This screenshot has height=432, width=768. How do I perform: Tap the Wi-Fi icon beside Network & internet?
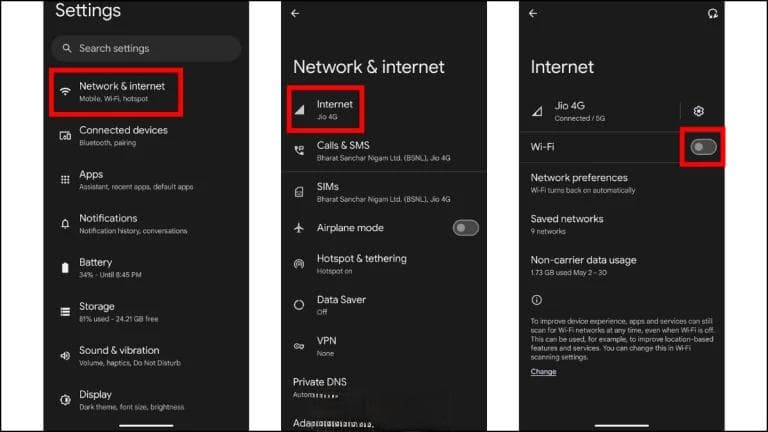click(65, 92)
